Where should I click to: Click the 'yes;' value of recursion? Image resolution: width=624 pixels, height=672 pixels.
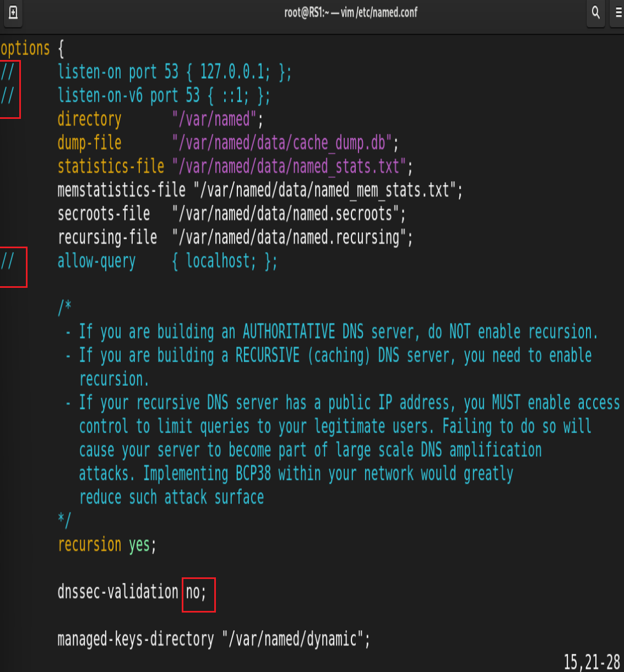pos(143,545)
